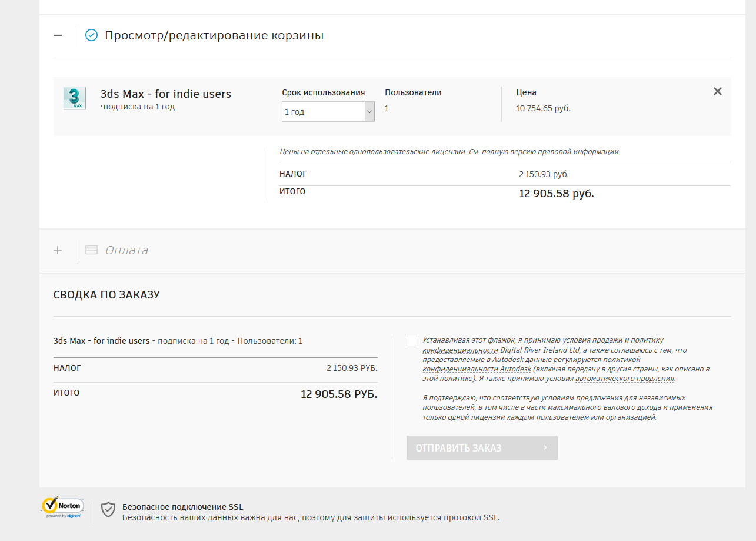Viewport: 756px width, 541px height.
Task: Click the Просмотр/редактирование корзины heading
Action: point(214,35)
